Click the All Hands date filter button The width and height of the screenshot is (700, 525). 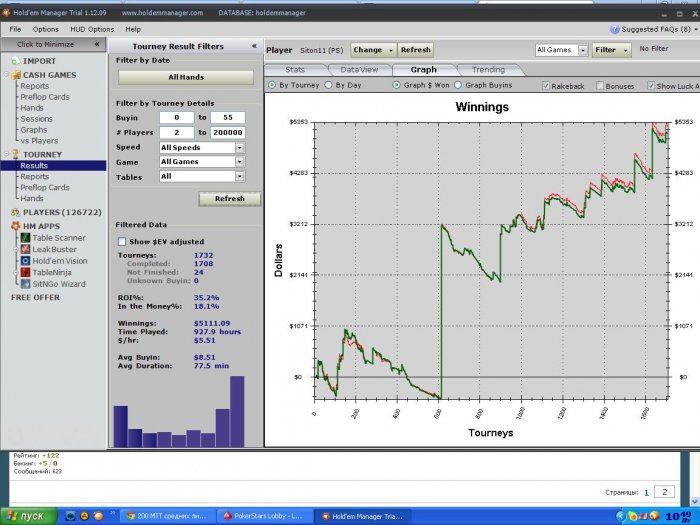(186, 77)
